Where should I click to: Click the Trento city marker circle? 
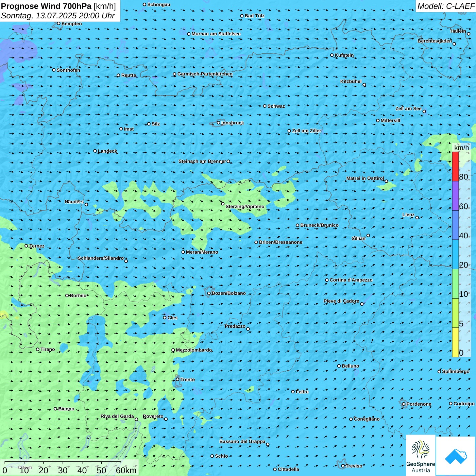[x=177, y=379]
